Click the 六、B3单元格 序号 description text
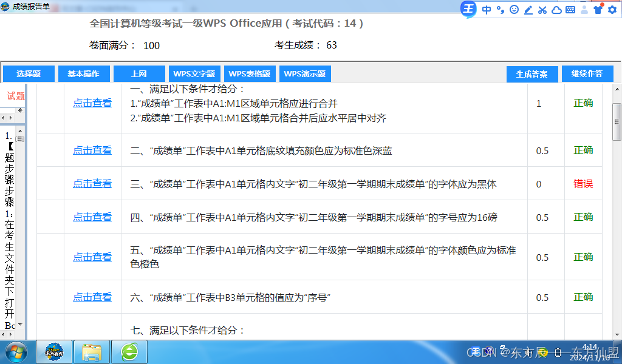Viewport: 622px width, 364px height. pos(230,297)
